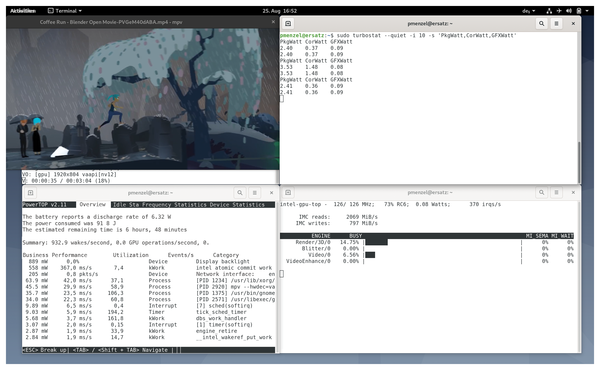The width and height of the screenshot is (600, 370).
Task: Open the clock showing 25. Aug 16:52
Action: pyautogui.click(x=279, y=11)
